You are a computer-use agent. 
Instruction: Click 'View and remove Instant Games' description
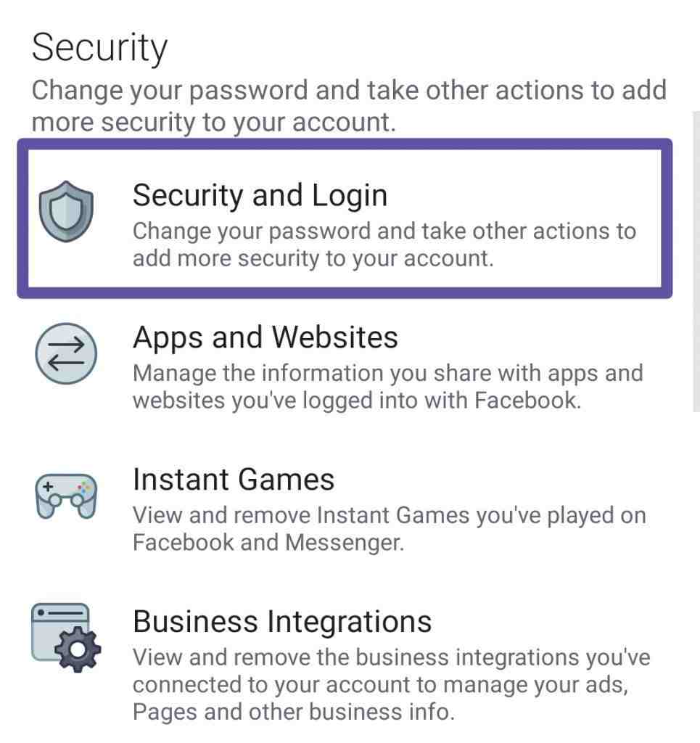(x=390, y=529)
